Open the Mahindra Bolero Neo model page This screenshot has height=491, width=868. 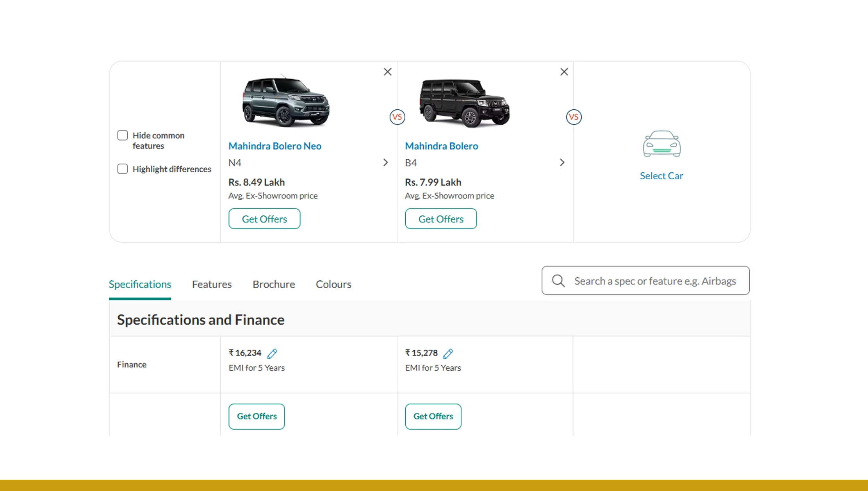[x=275, y=146]
